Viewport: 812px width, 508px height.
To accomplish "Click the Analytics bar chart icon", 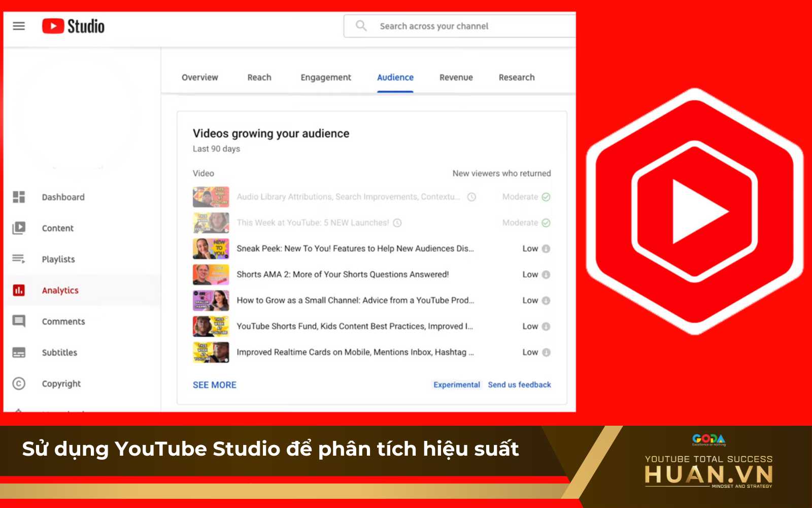I will pyautogui.click(x=19, y=290).
